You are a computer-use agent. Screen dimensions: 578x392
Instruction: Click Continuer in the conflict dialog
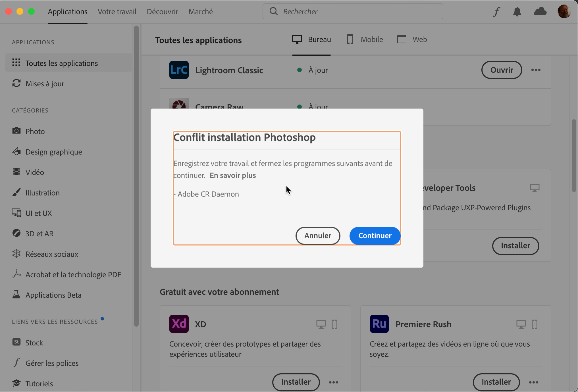[x=375, y=235]
